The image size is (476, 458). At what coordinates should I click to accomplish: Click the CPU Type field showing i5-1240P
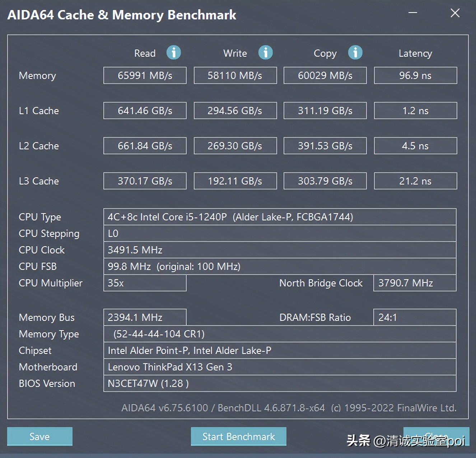[279, 217]
